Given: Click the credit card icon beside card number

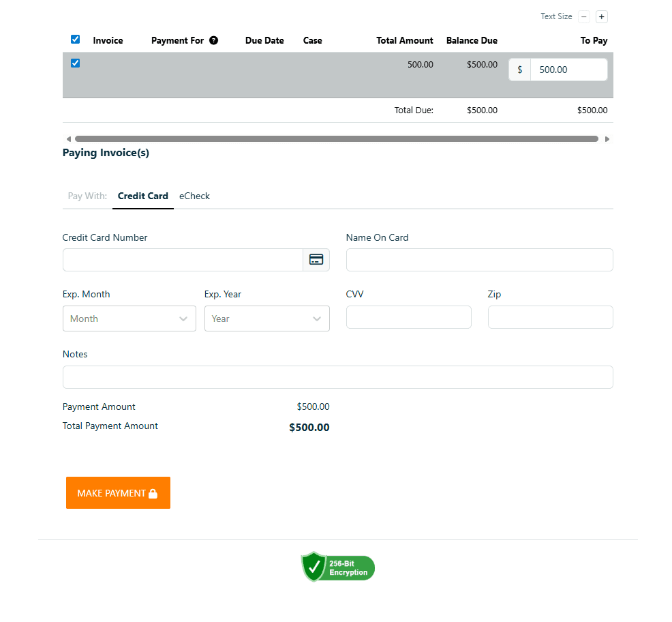Looking at the screenshot, I should coord(316,259).
